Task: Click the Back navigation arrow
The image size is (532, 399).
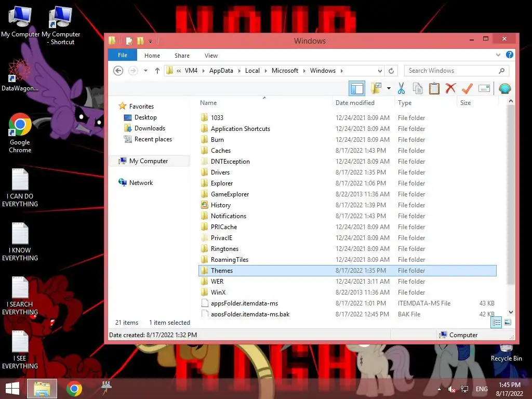Action: [118, 71]
